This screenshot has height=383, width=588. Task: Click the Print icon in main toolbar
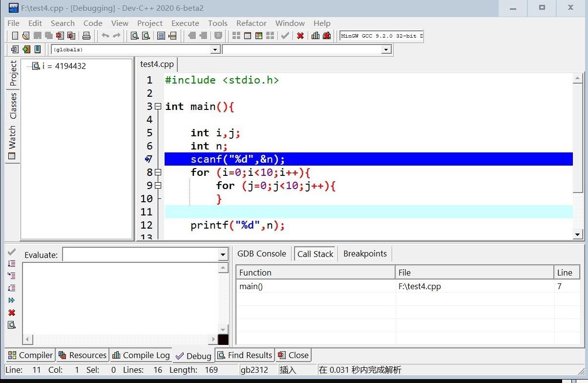(86, 36)
